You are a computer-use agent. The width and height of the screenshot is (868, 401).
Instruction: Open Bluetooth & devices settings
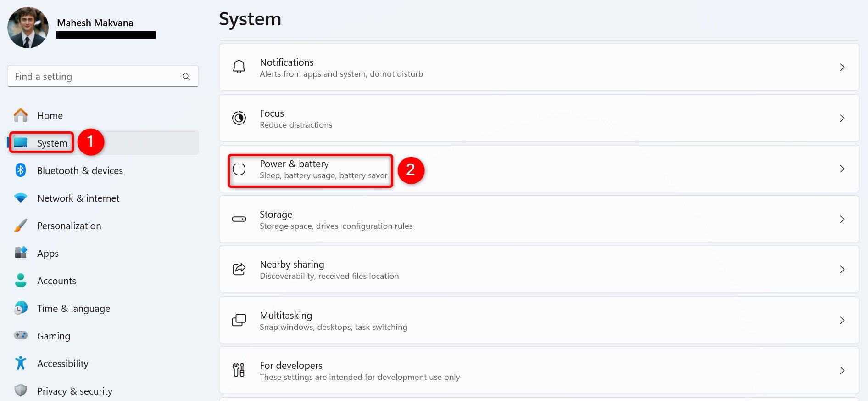103,170
